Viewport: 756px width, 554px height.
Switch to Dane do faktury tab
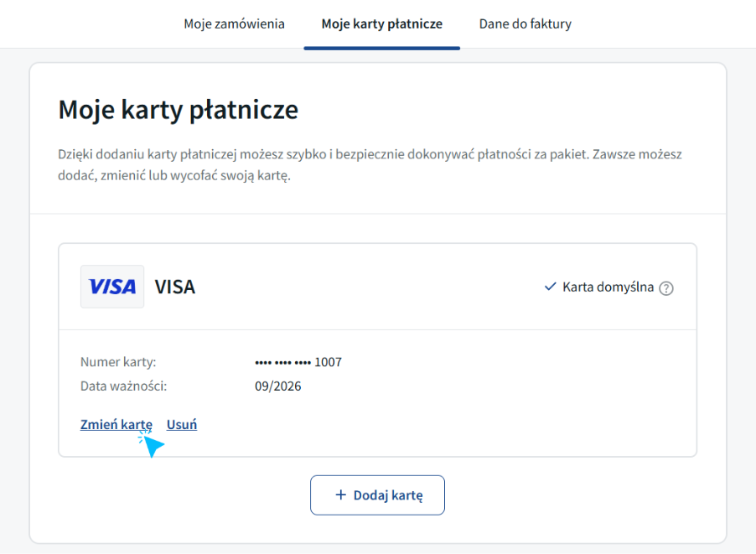(525, 23)
